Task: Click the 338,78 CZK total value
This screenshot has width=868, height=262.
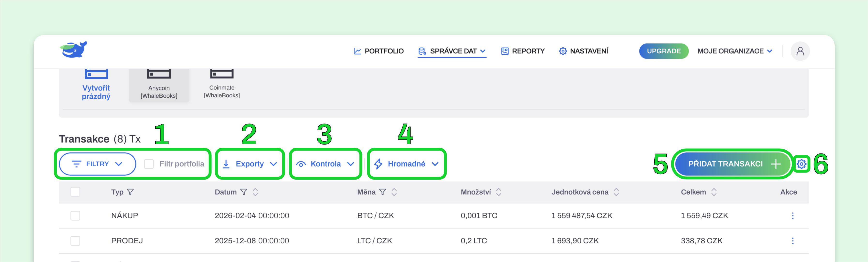Action: coord(702,241)
